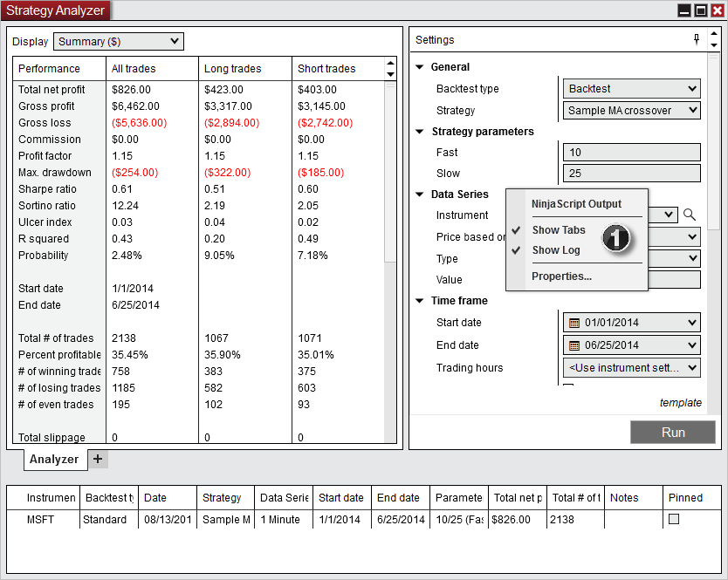The height and width of the screenshot is (580, 728).
Task: Open the Summary ($) display dropdown
Action: click(118, 41)
